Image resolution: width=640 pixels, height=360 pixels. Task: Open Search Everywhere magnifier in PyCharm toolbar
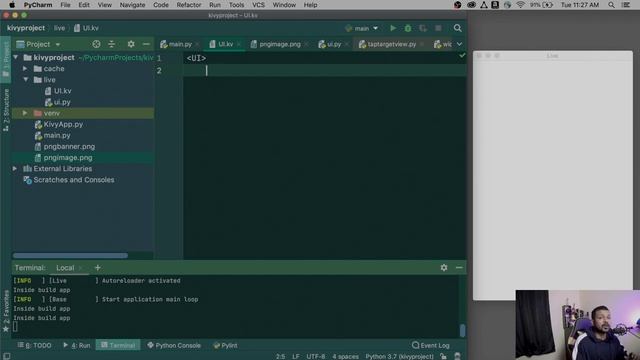click(x=458, y=28)
